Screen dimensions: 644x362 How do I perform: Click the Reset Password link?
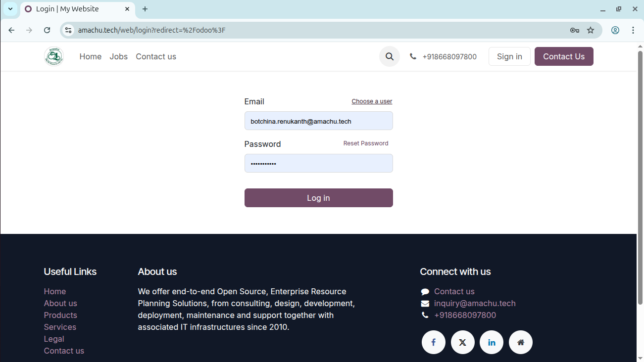(x=365, y=143)
